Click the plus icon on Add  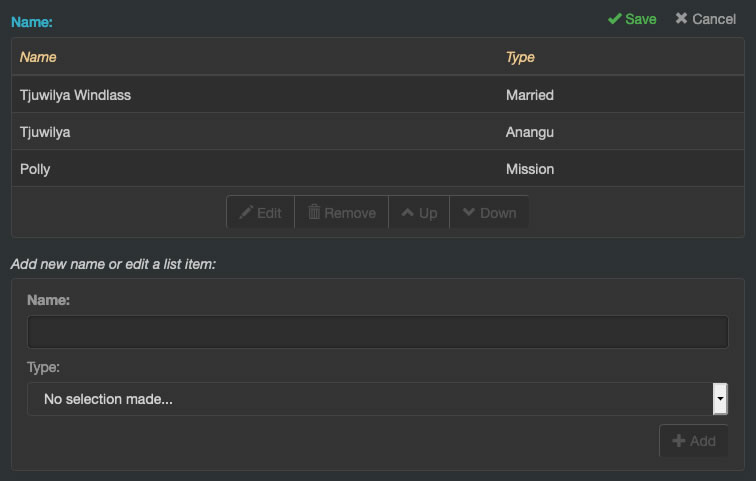point(678,441)
